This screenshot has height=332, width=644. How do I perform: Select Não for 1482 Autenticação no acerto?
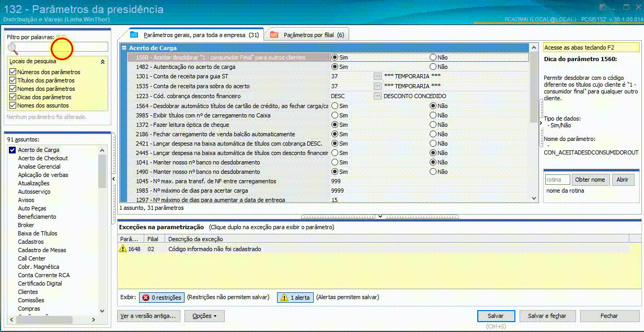click(433, 67)
